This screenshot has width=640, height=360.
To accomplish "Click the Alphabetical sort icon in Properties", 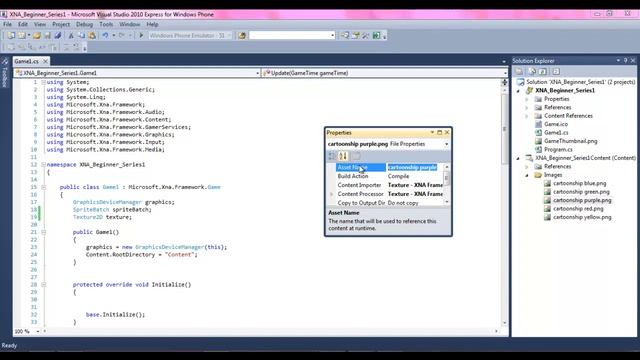I will (343, 156).
